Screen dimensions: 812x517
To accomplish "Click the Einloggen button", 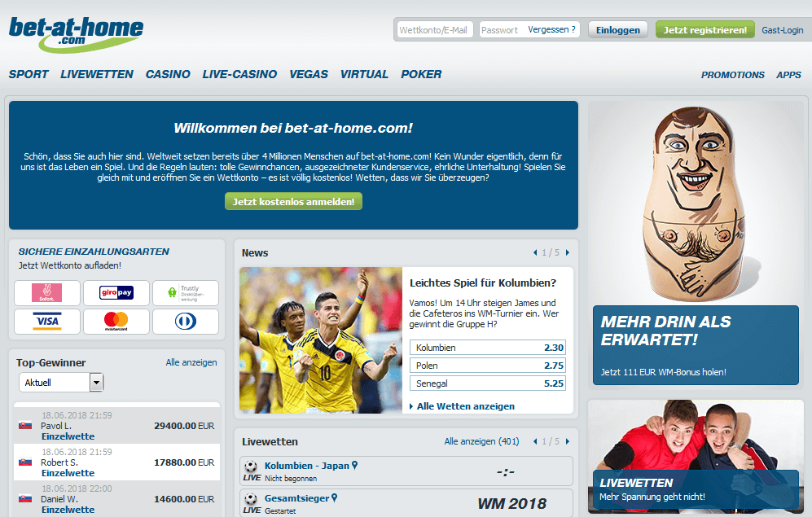I will click(x=618, y=30).
